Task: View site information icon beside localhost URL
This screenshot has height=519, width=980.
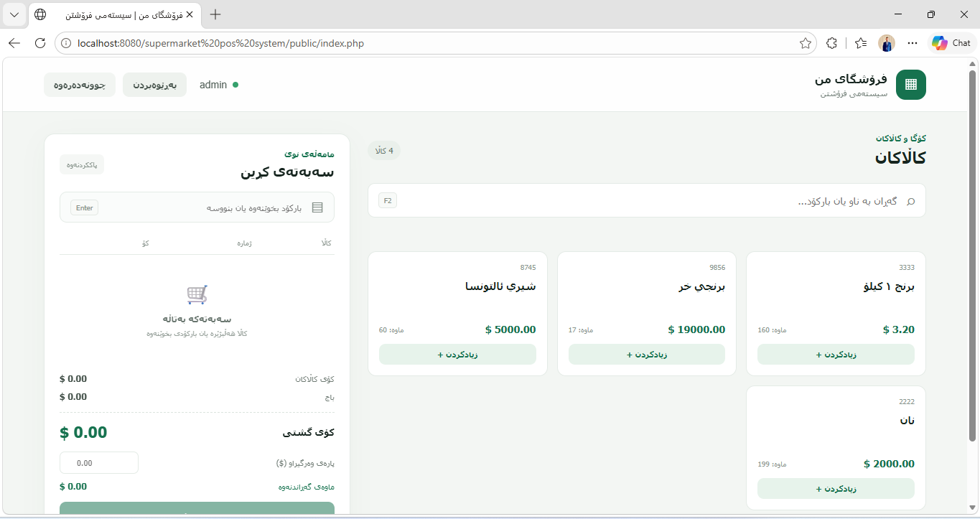Action: click(x=66, y=43)
